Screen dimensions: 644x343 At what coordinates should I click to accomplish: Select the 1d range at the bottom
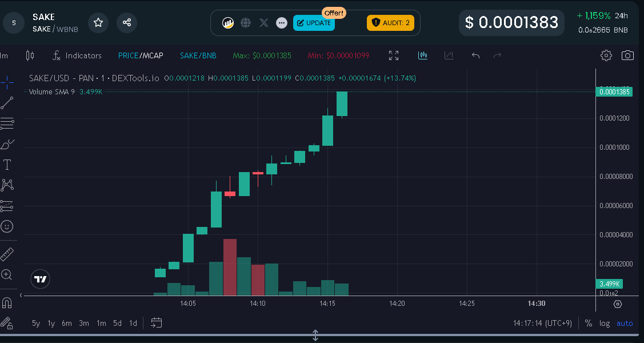click(133, 323)
